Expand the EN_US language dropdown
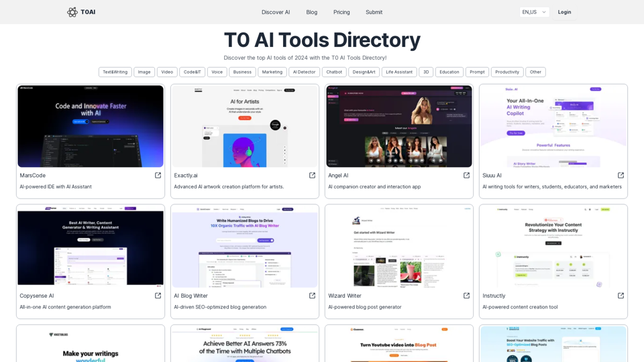The image size is (644, 362). tap(534, 12)
